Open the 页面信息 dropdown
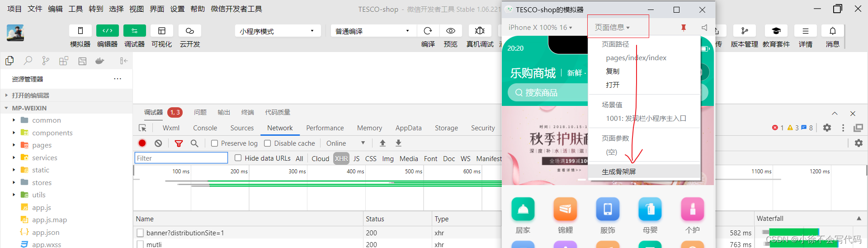 click(612, 28)
